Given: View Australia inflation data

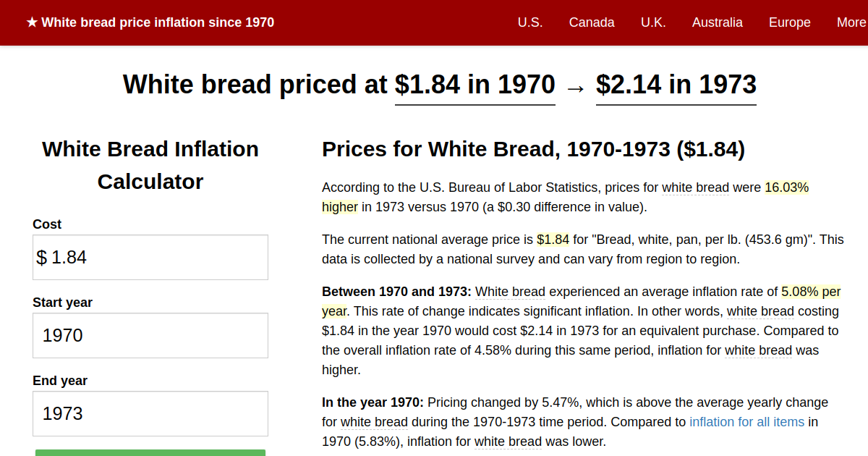Looking at the screenshot, I should pyautogui.click(x=718, y=22).
